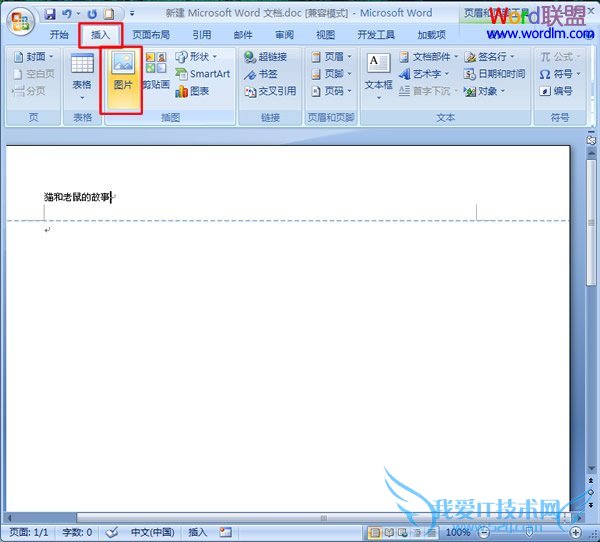Insert a 超链接 hyperlink
Image resolution: width=600 pixels, height=542 pixels.
point(265,57)
